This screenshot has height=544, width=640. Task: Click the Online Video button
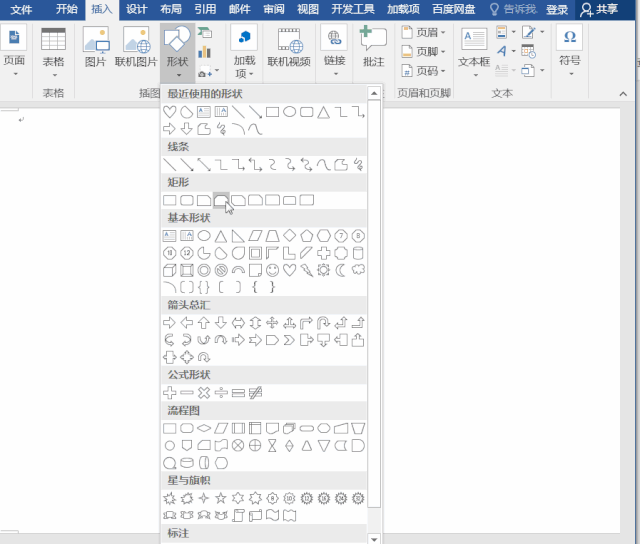(289, 47)
